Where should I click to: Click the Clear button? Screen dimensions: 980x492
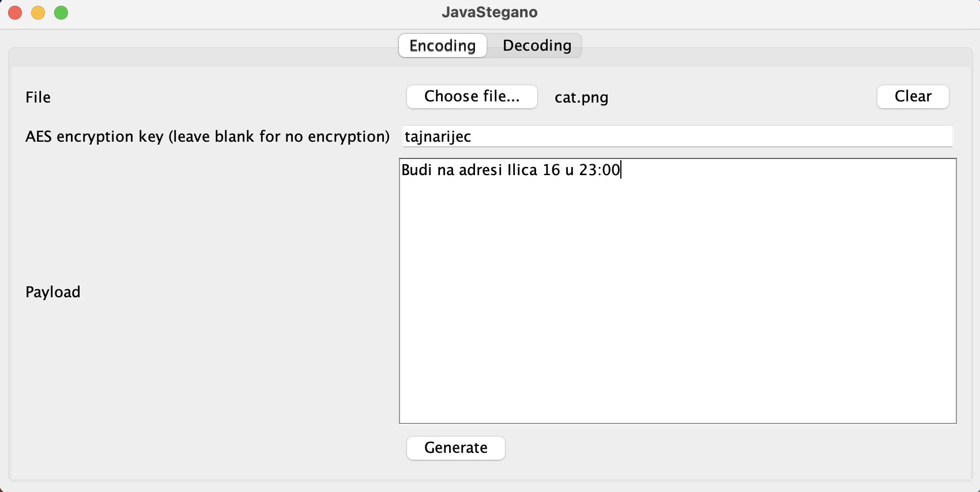[x=913, y=96]
